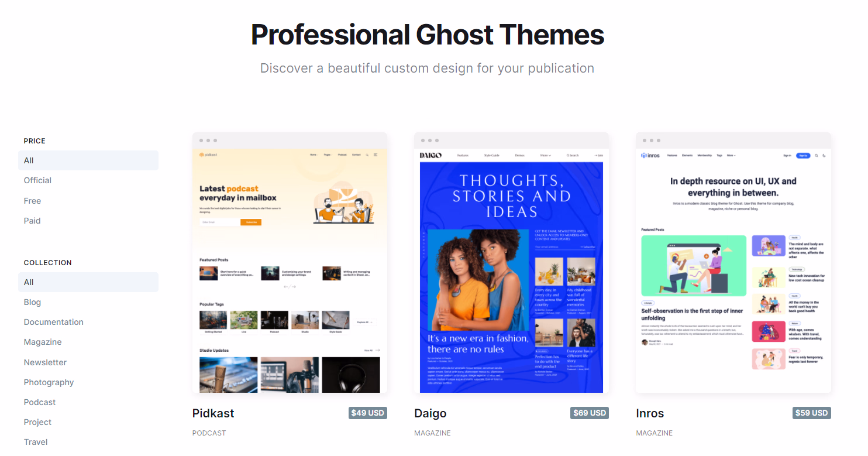This screenshot has height=456, width=868.
Task: Click the Pidkast theme title
Action: coord(213,413)
